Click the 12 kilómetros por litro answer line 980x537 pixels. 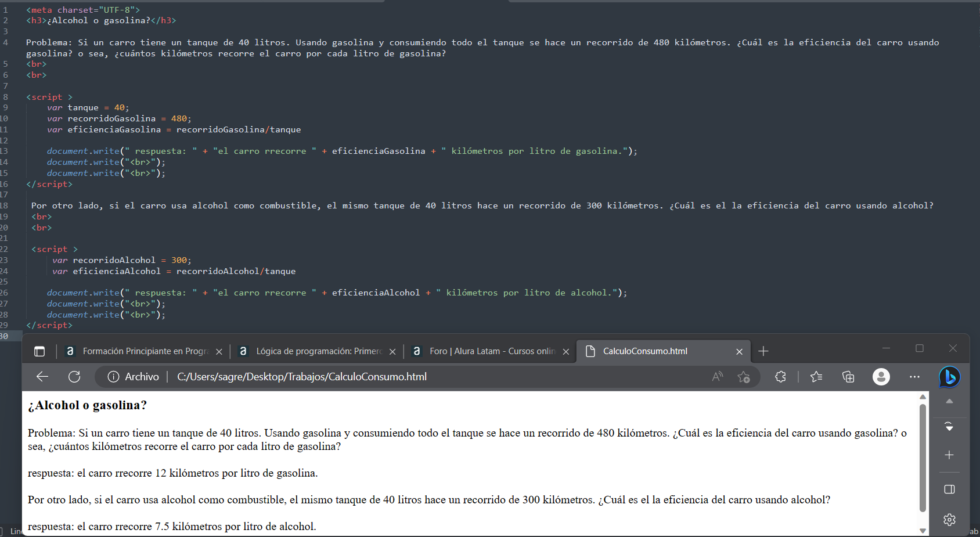pyautogui.click(x=172, y=473)
